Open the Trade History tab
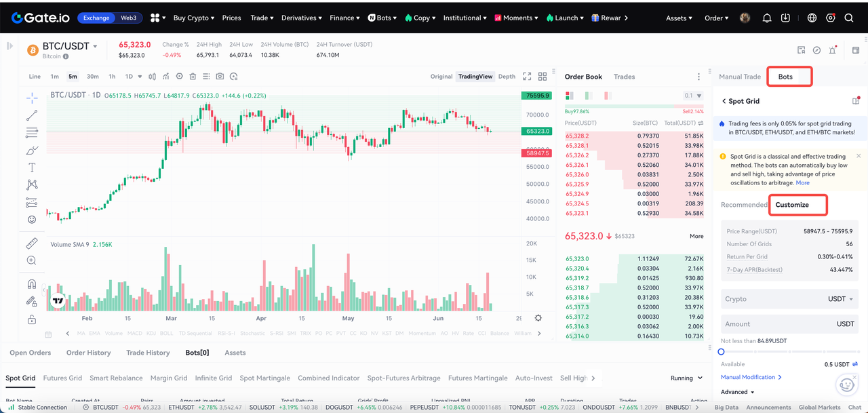 click(148, 353)
